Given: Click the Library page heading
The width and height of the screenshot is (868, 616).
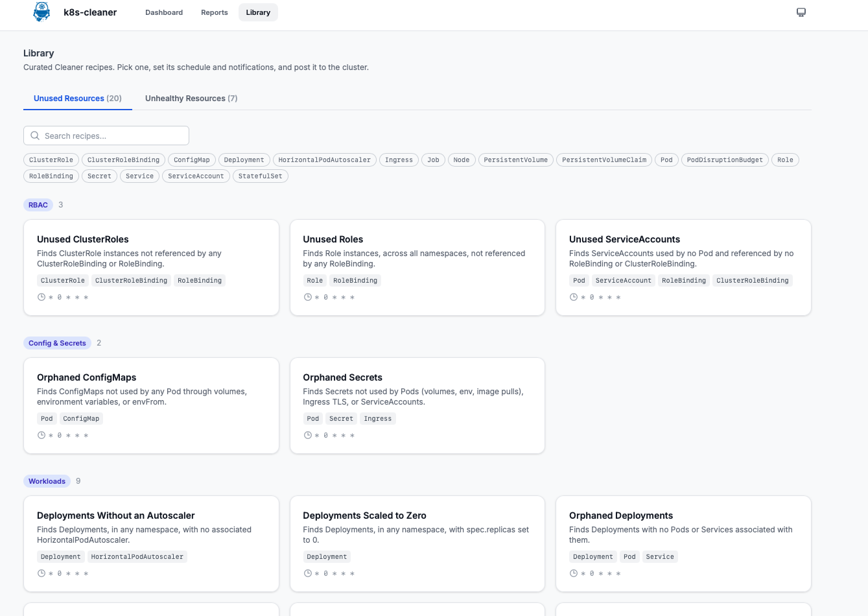Looking at the screenshot, I should click(x=39, y=53).
